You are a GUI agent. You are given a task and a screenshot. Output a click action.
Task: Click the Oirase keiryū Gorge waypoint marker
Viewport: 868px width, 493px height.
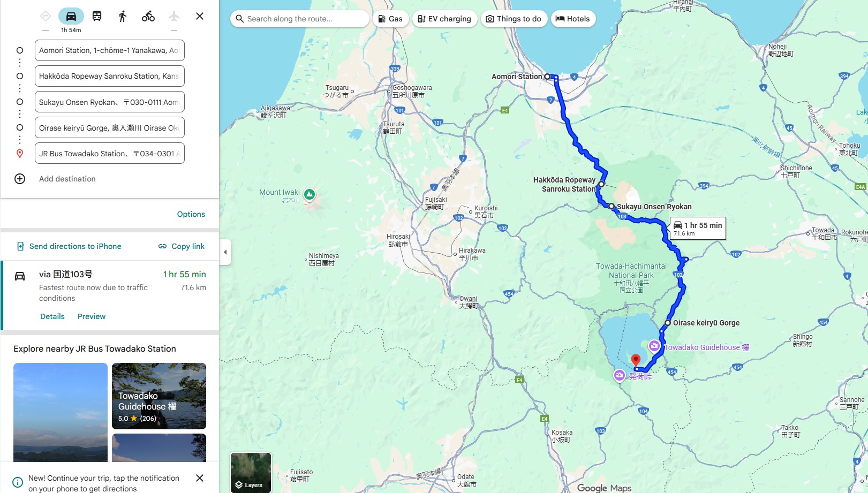click(668, 323)
